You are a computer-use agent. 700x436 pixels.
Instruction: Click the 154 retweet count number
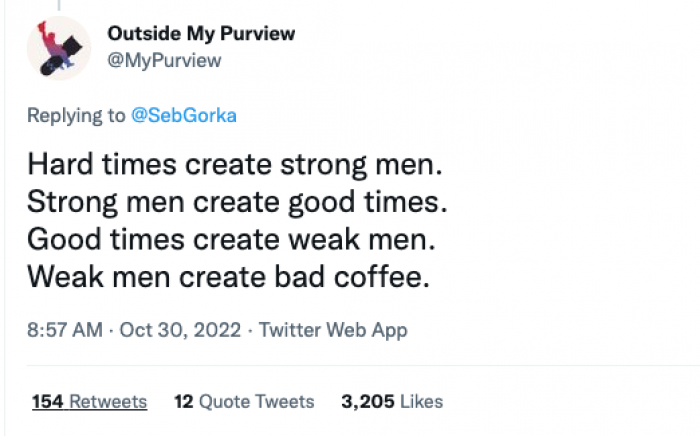[x=46, y=402]
